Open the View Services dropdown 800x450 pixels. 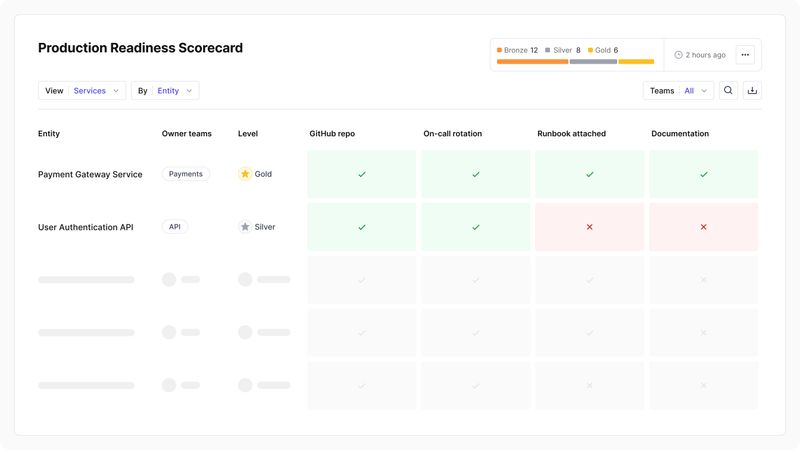click(82, 91)
